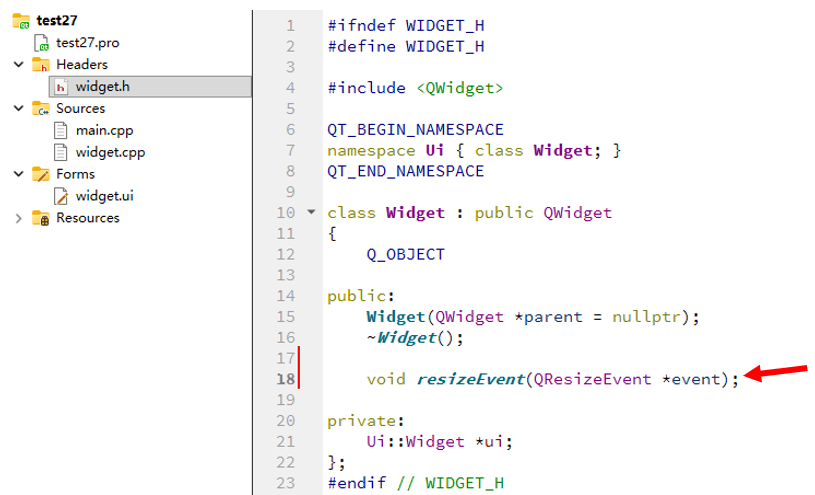
Task: Click the Forms folder icon
Action: pos(41,174)
